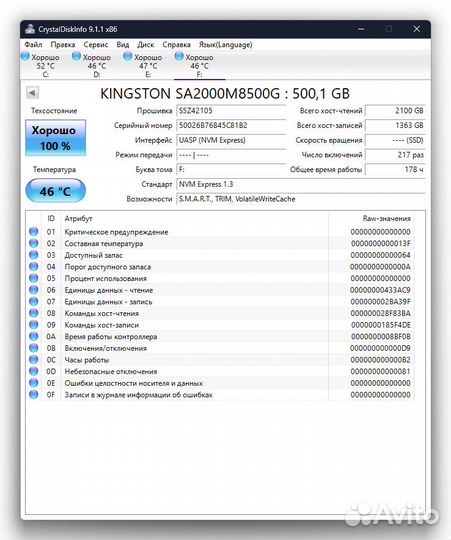Minimize the CrystalDiskInfo window
The image size is (451, 540).
[361, 29]
